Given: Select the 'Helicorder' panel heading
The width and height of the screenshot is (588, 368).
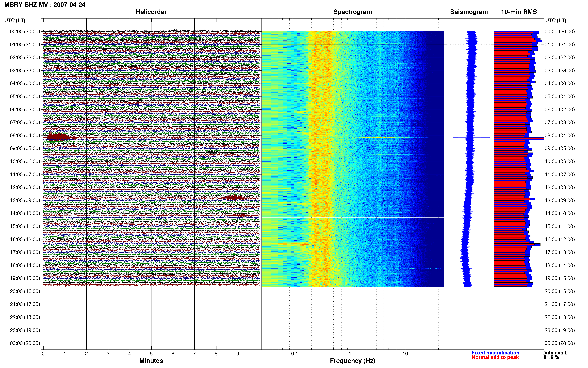Looking at the screenshot, I should point(151,12).
